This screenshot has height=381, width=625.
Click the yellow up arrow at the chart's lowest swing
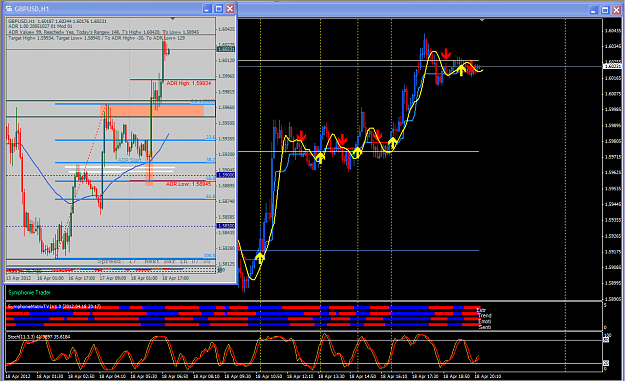pyautogui.click(x=260, y=257)
